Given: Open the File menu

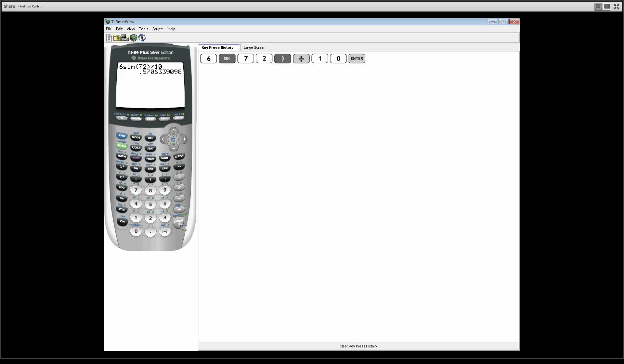Looking at the screenshot, I should [x=109, y=29].
